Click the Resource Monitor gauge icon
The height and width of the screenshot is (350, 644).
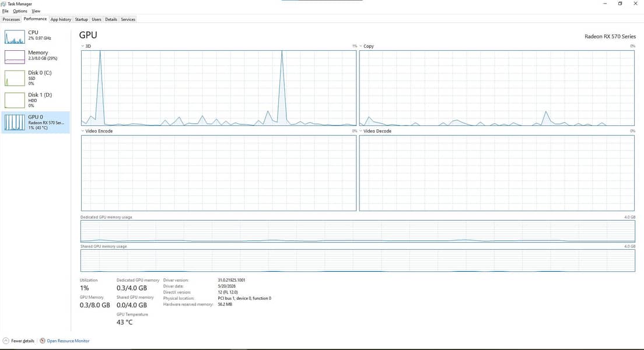(43, 341)
